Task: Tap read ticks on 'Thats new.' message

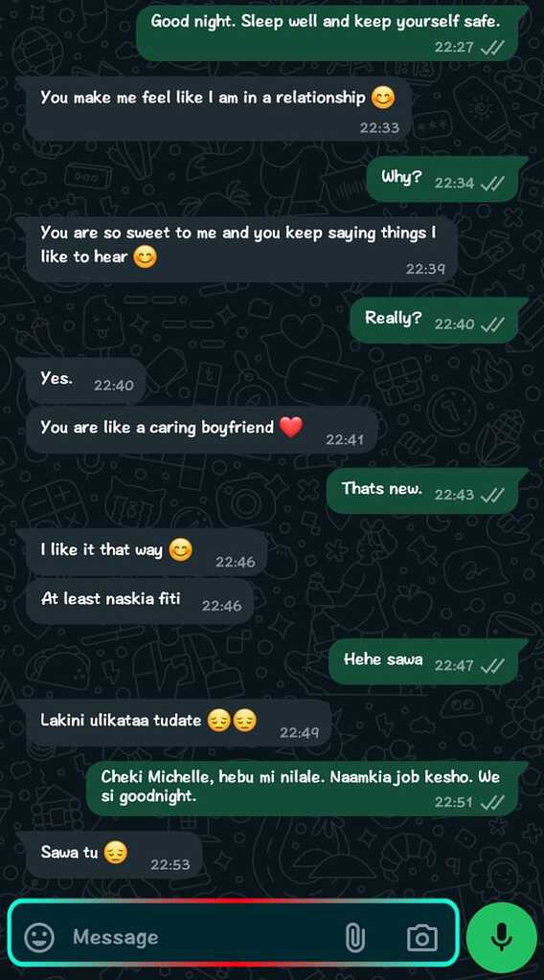Action: pyautogui.click(x=492, y=495)
